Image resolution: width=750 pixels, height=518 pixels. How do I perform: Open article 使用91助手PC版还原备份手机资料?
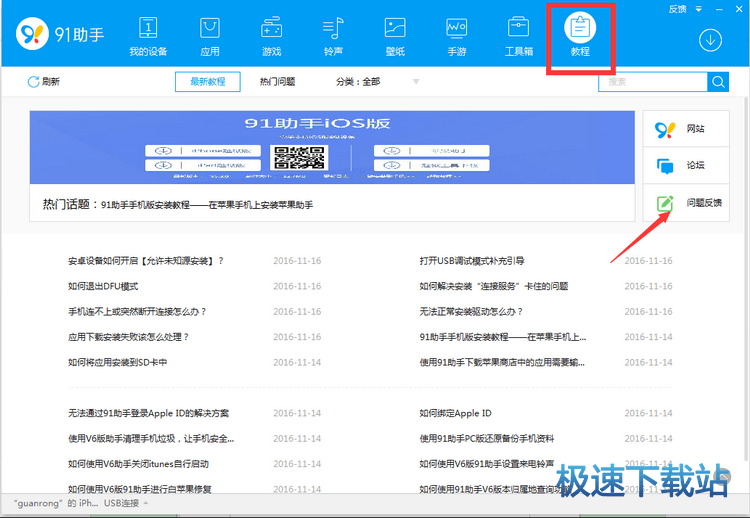pyautogui.click(x=486, y=438)
